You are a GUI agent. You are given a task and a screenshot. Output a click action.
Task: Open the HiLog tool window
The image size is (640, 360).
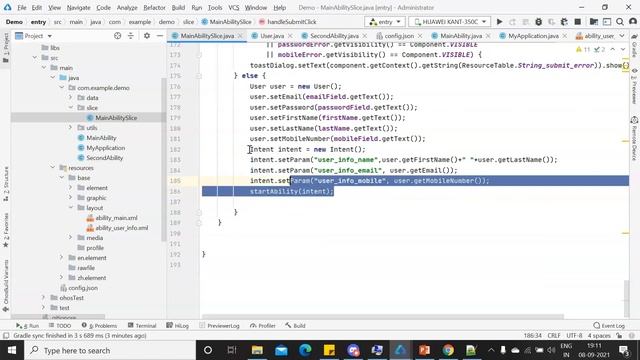point(178,326)
